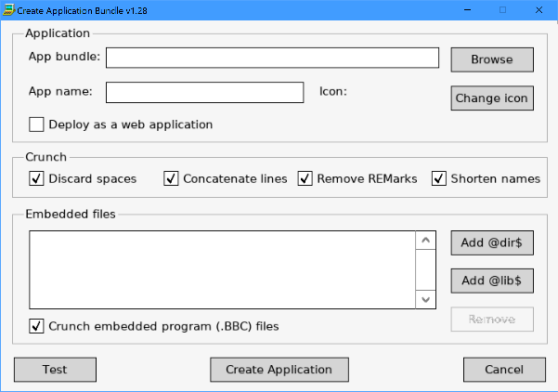The image size is (558, 392).
Task: Click the Create Application button
Action: coord(279,370)
